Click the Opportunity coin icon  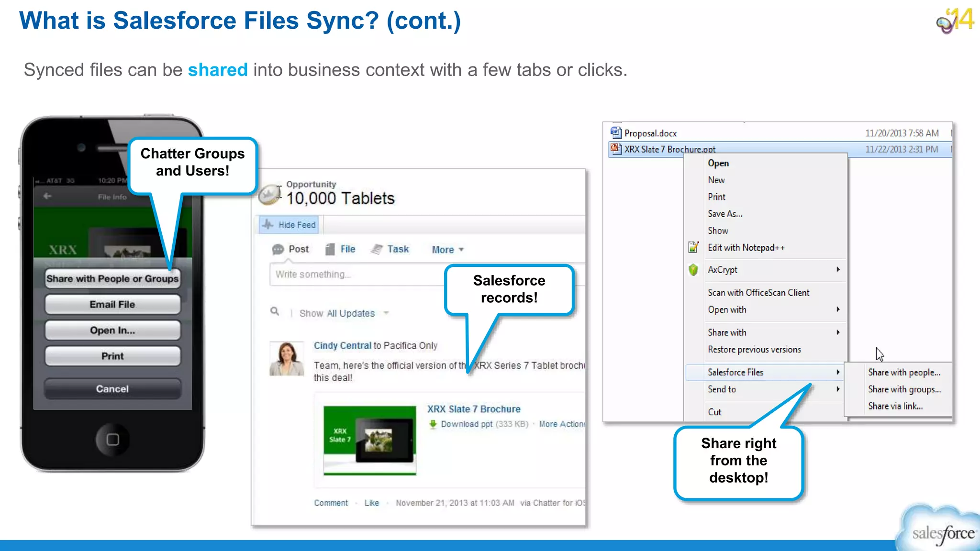pyautogui.click(x=270, y=195)
